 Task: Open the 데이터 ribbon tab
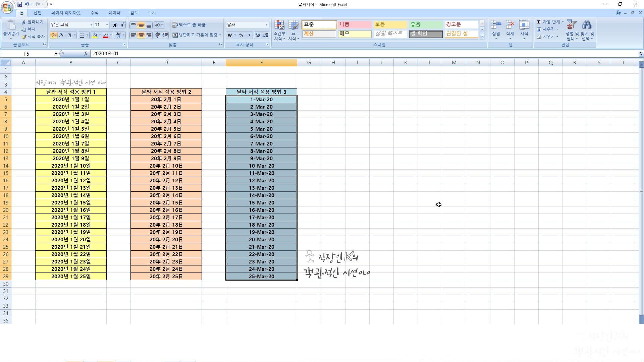click(x=114, y=13)
